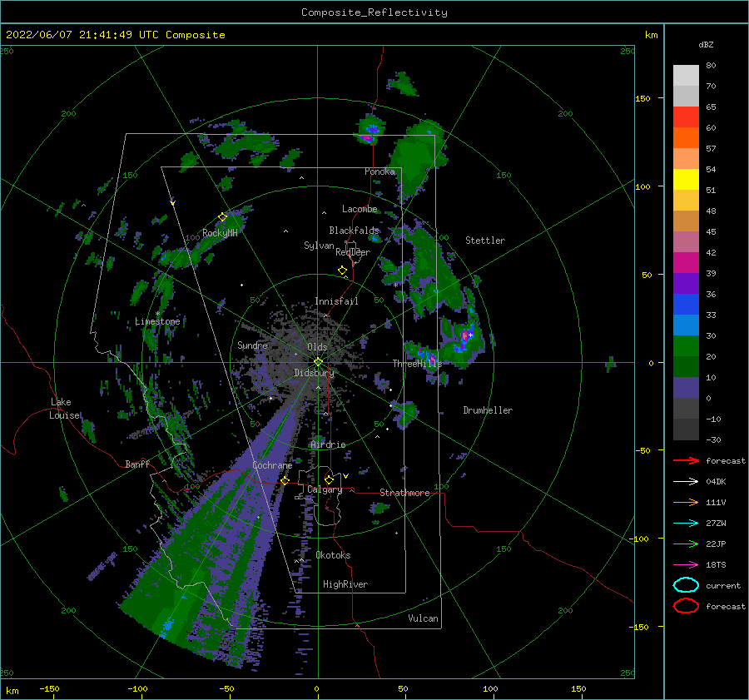Viewport: 749px width, 700px height.
Task: Click the Blackfalds town label
Action: pos(354,231)
